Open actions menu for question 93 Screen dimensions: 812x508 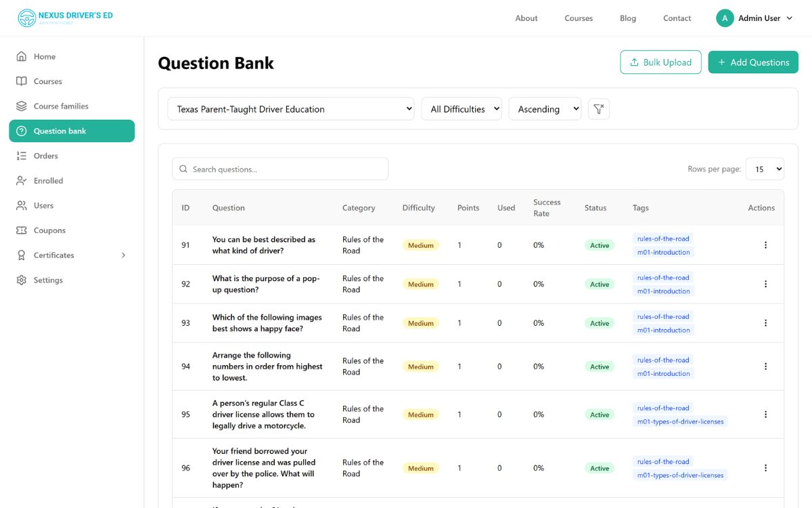(765, 323)
